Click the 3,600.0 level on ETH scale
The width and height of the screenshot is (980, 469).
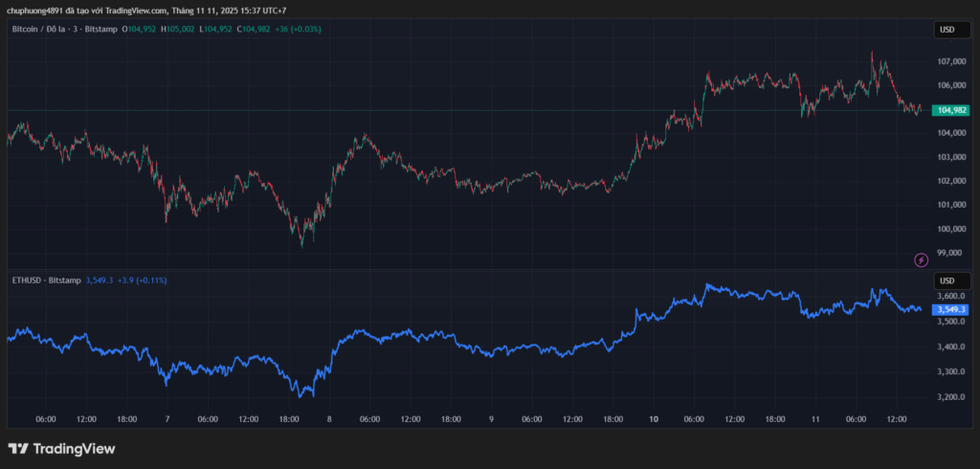coord(950,297)
